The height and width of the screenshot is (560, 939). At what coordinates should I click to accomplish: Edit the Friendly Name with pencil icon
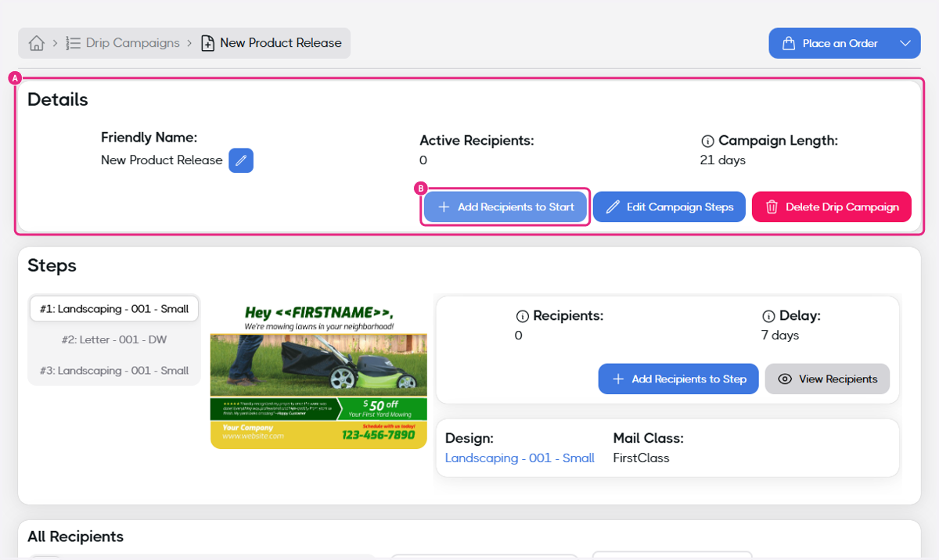[241, 160]
